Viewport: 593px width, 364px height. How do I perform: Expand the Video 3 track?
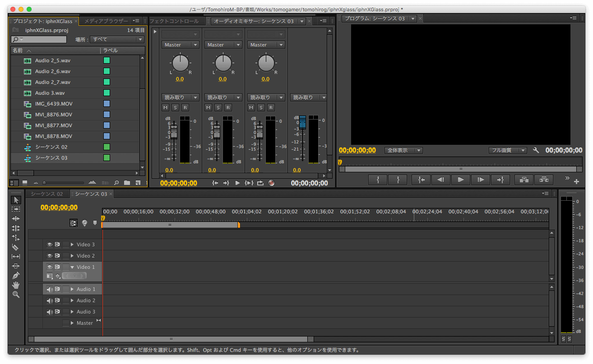72,244
